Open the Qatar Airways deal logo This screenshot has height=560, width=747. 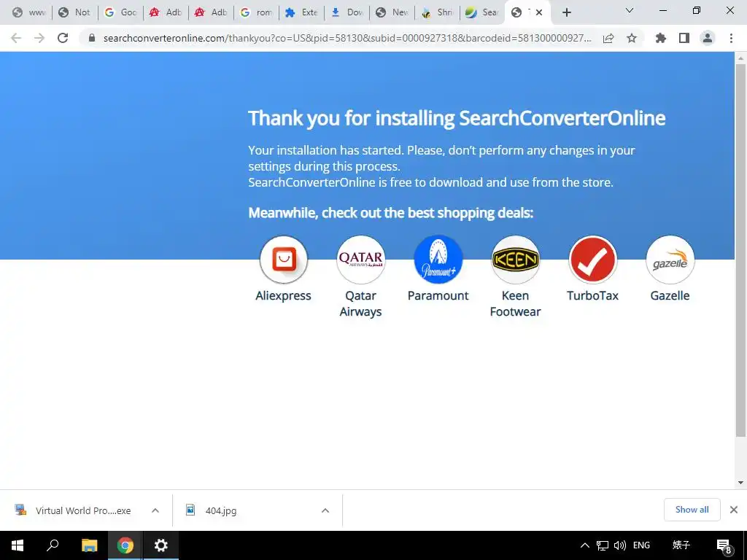[360, 260]
